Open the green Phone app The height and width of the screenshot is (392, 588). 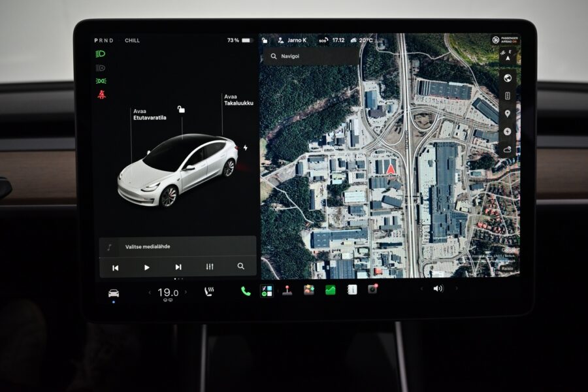[246, 291]
